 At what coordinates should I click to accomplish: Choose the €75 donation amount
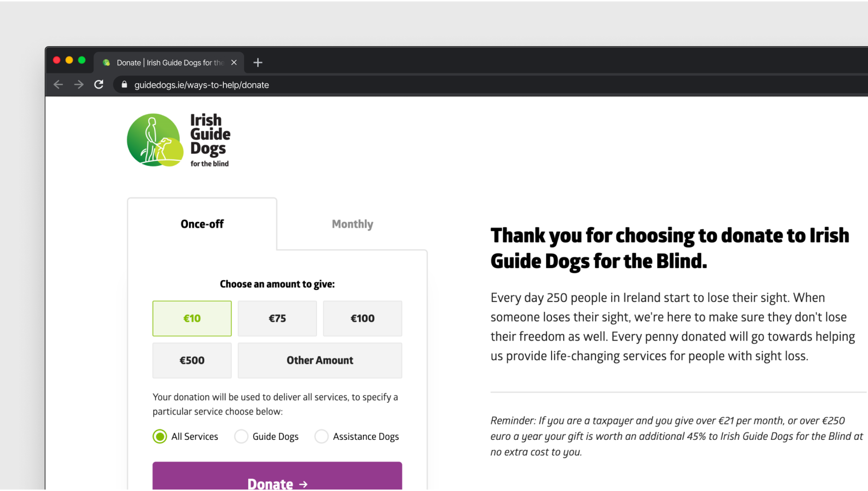(277, 318)
